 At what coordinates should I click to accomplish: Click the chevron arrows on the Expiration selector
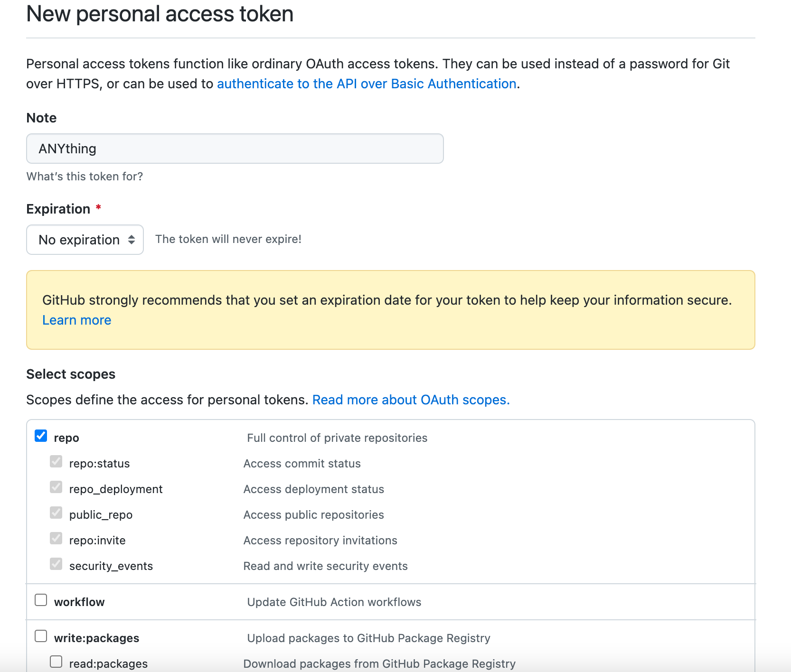point(132,240)
